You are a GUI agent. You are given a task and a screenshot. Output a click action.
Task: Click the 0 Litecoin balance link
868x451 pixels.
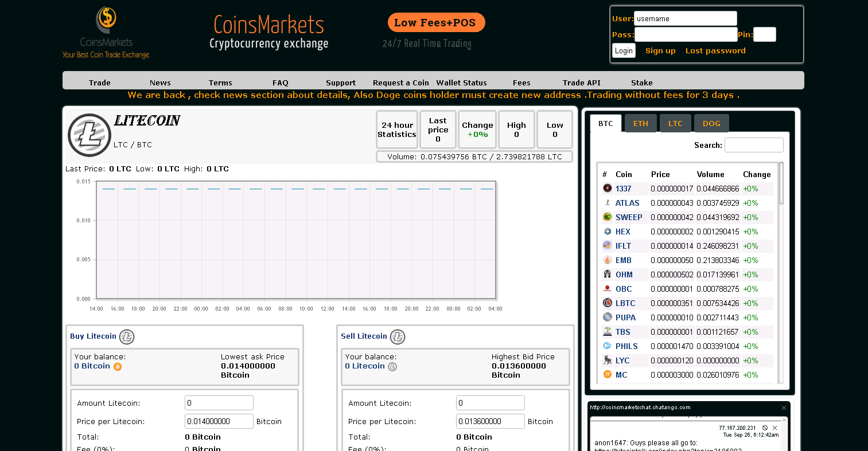365,366
